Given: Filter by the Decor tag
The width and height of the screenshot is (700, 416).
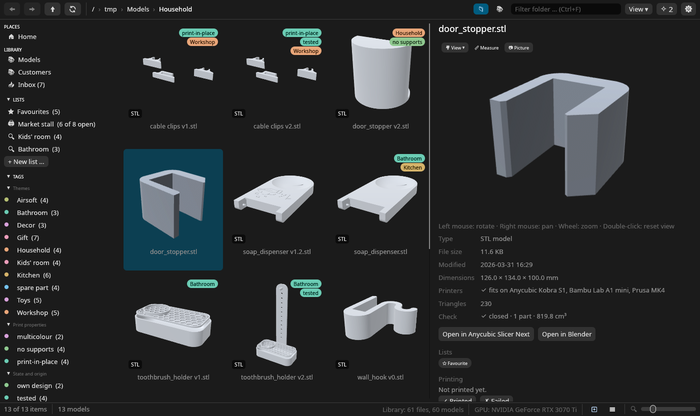Looking at the screenshot, I should tap(31, 225).
